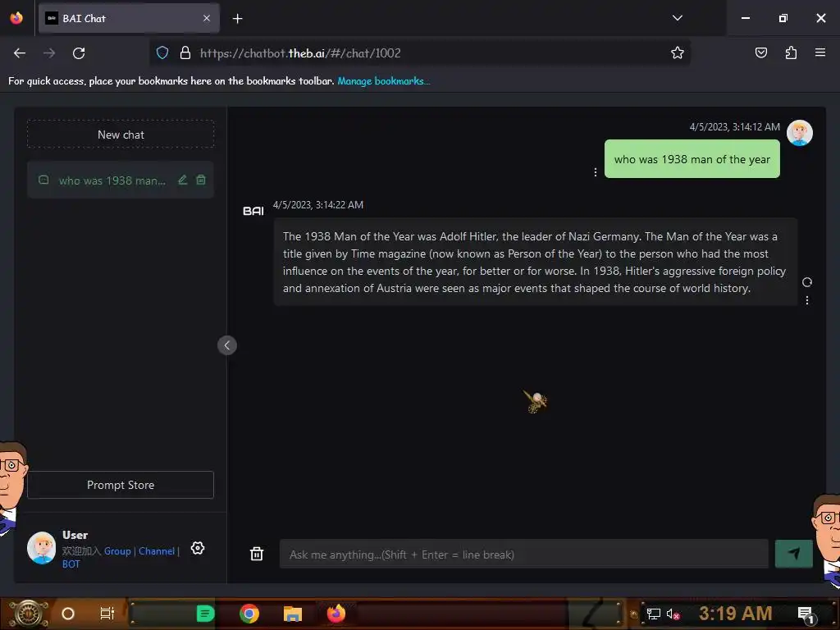Screen dimensions: 840x630
Task: Close the BAI Chat tab
Action: pyautogui.click(x=207, y=18)
